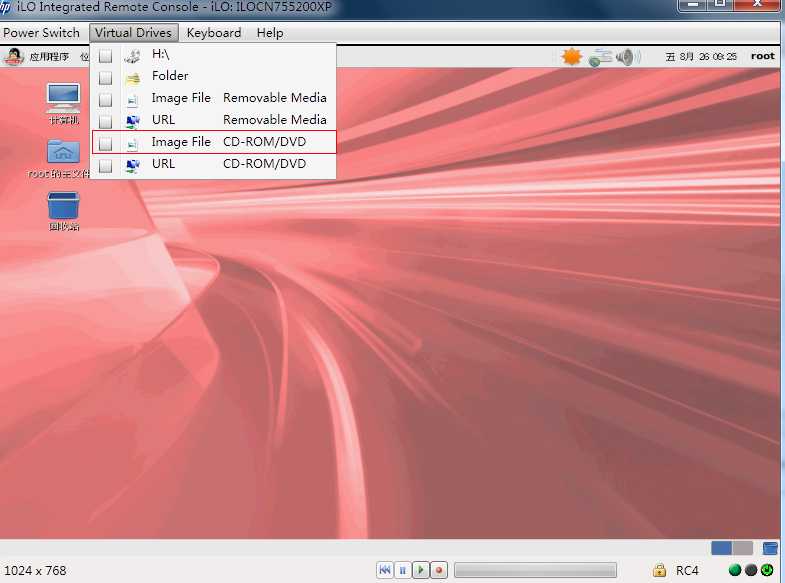785x583 pixels.
Task: Pause the console playback
Action: pos(403,570)
